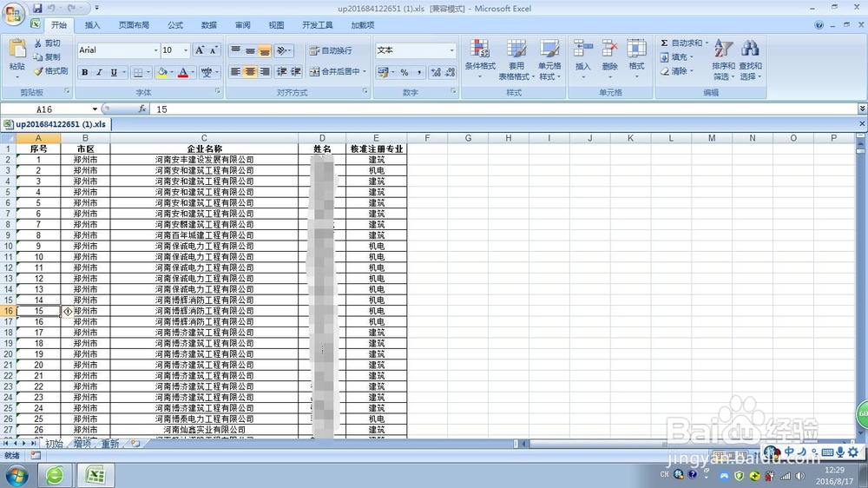Select the 重新 sheet tab

pos(110,444)
